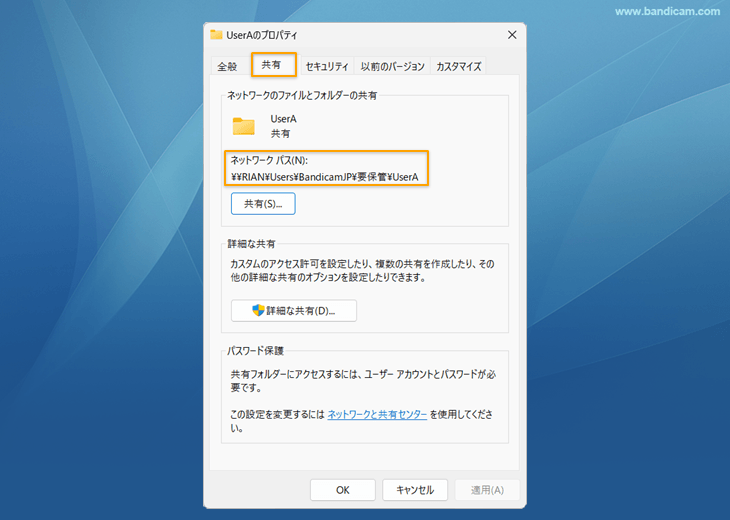The image size is (730, 520).
Task: Click the キャンセル button
Action: point(415,490)
